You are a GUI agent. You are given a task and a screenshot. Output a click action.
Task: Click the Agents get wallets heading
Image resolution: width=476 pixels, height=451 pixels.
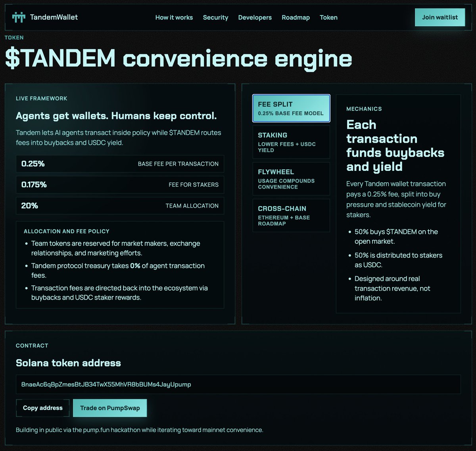pos(116,116)
